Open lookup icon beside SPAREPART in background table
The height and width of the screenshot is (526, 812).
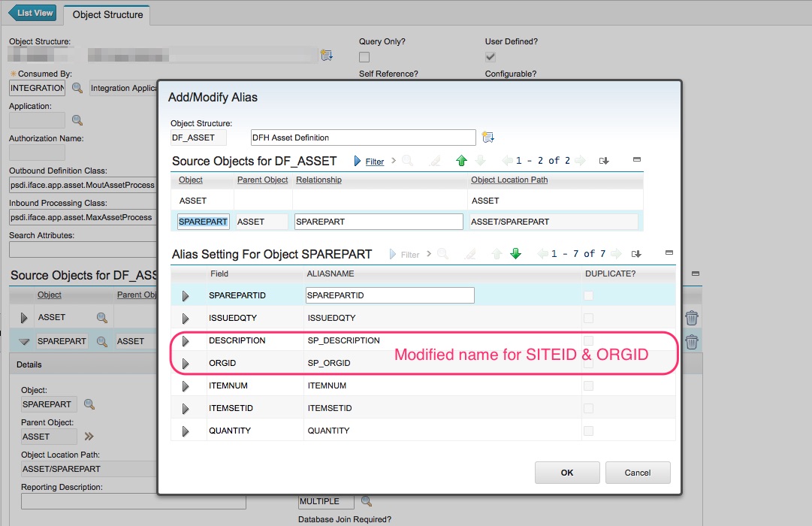click(x=102, y=341)
